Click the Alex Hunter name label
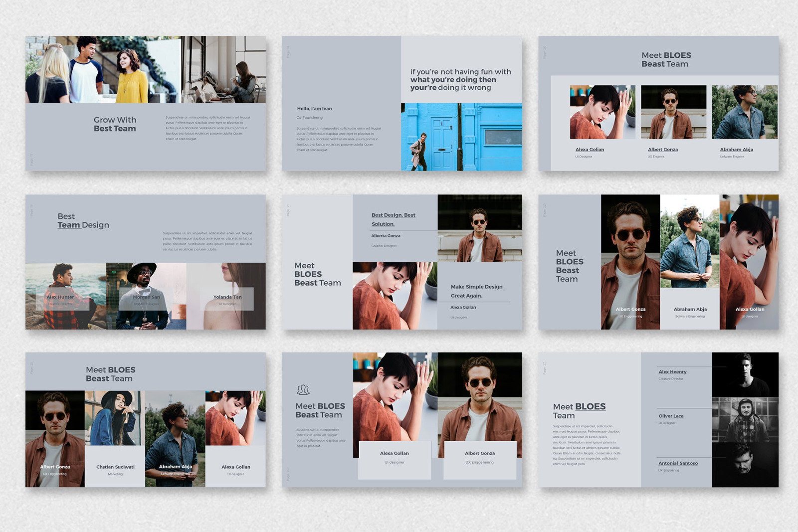Viewport: 798px width, 532px height. (x=60, y=297)
